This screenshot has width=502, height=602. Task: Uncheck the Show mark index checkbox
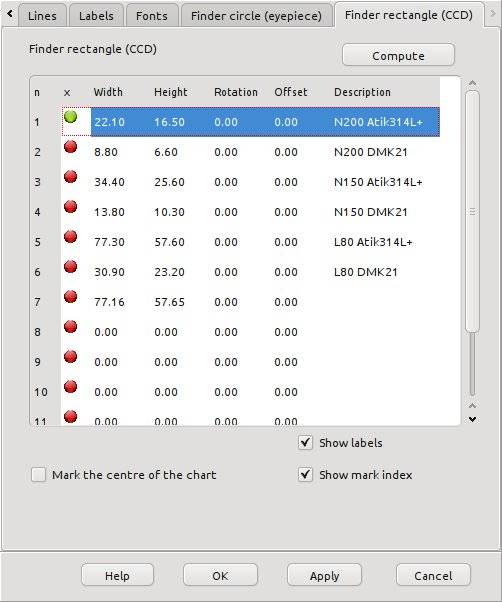pyautogui.click(x=305, y=475)
